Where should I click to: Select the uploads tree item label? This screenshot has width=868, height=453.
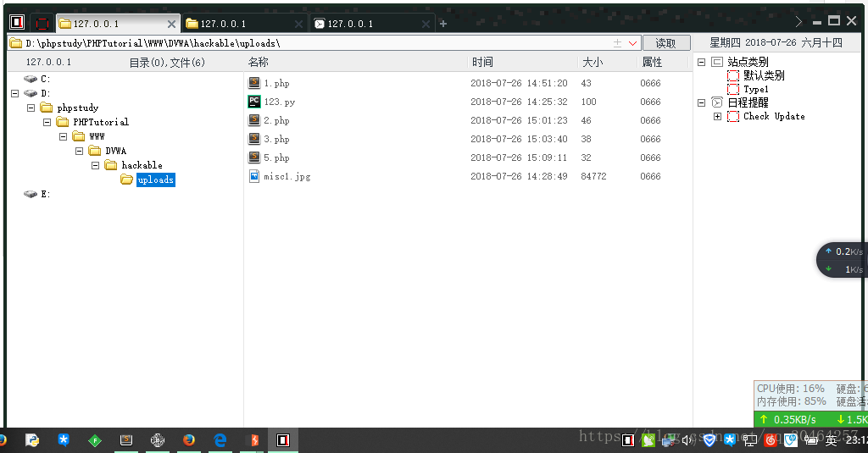point(156,180)
